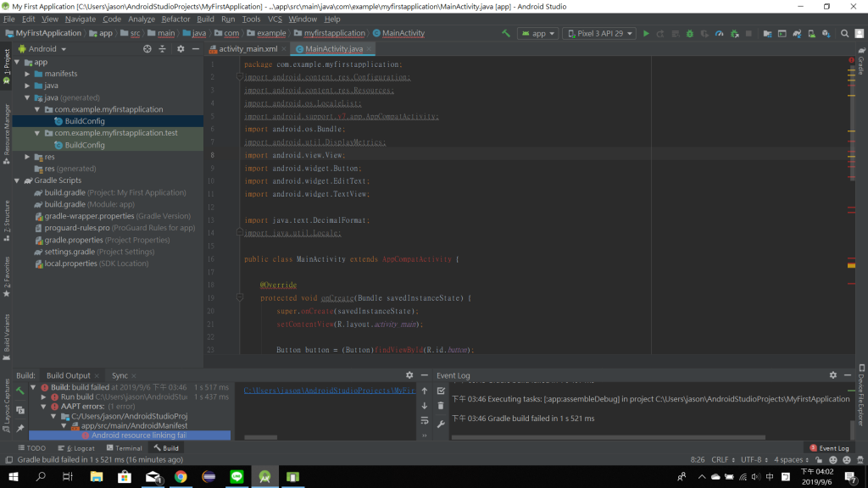Viewport: 868px width, 488px height.
Task: Open SDK Manager icon
Action: click(x=826, y=33)
